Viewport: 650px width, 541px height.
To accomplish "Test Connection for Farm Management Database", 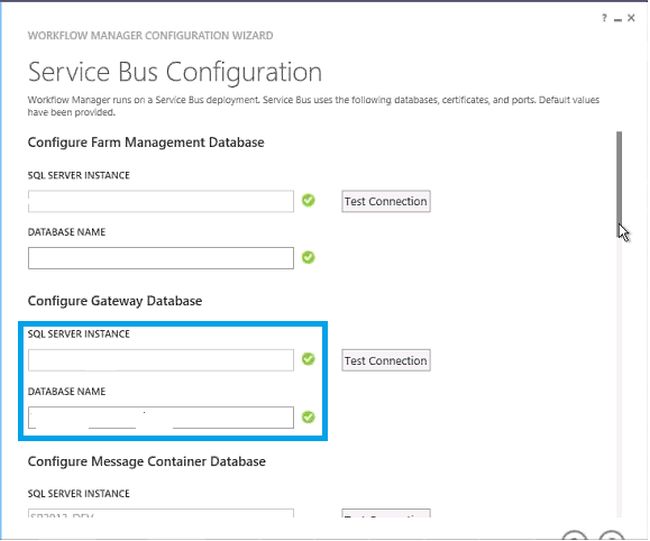I will click(385, 201).
